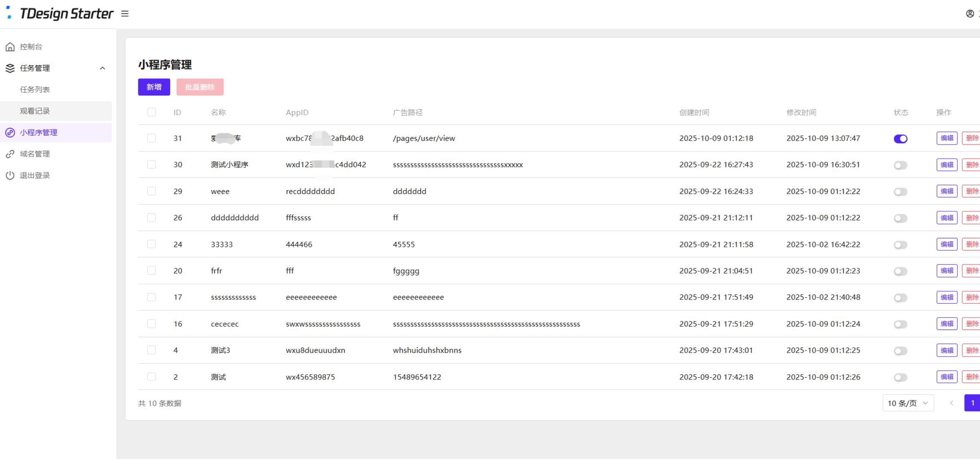Check the select-all checkbox in table header
The height and width of the screenshot is (459, 980).
coord(151,112)
